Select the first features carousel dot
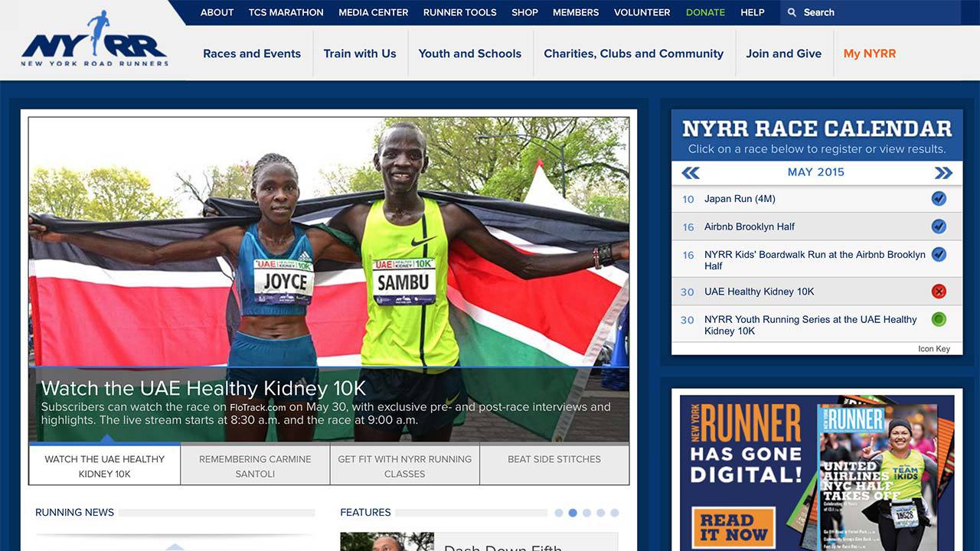The width and height of the screenshot is (980, 551). pos(559,513)
